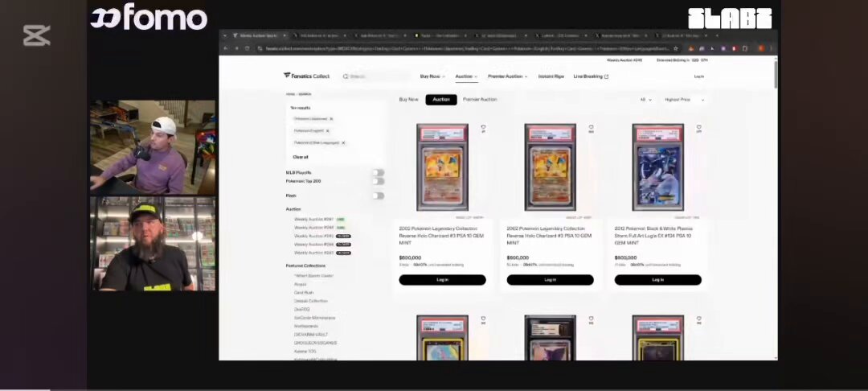Image resolution: width=868 pixels, height=391 pixels.
Task: Open the All filter dropdown
Action: [645, 100]
